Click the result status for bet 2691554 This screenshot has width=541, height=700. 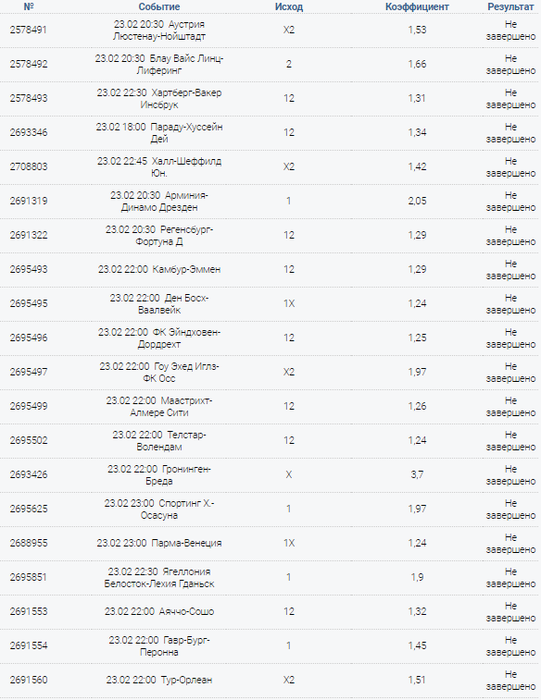click(x=510, y=646)
